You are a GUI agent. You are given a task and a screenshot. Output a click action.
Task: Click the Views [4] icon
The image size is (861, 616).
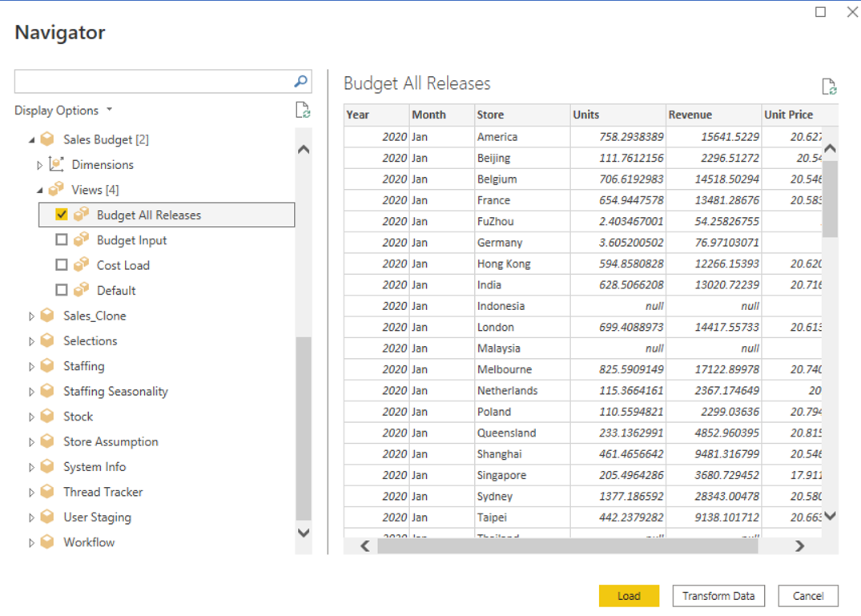56,189
